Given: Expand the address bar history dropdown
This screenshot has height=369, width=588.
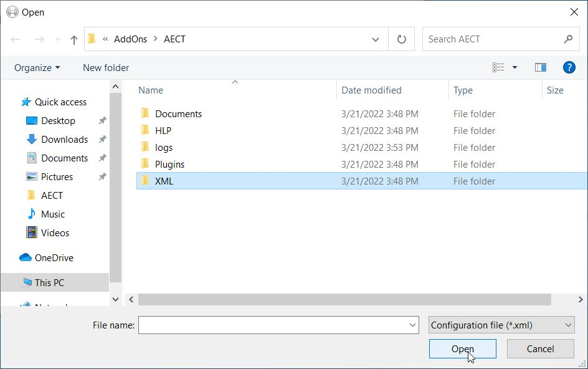Looking at the screenshot, I should tap(376, 39).
